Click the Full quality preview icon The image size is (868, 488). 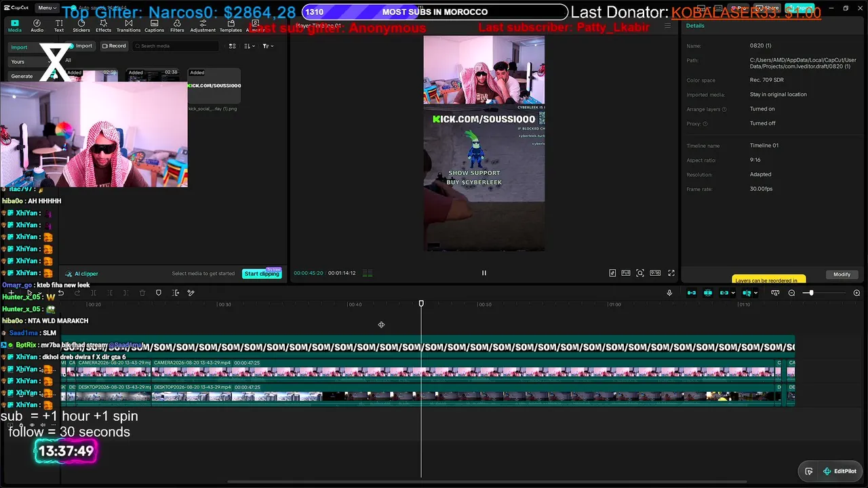pos(626,273)
